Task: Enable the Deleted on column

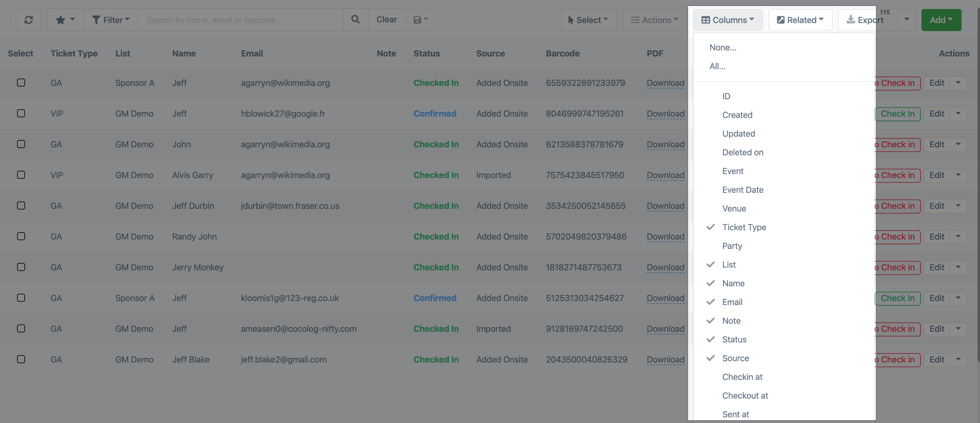Action: [784, 152]
